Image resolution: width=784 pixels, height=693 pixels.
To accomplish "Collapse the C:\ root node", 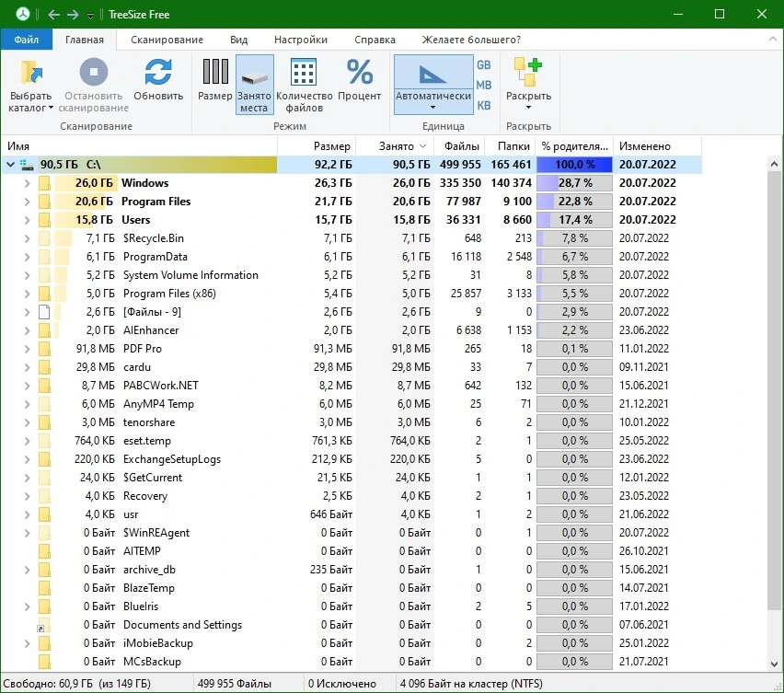I will pyautogui.click(x=10, y=164).
